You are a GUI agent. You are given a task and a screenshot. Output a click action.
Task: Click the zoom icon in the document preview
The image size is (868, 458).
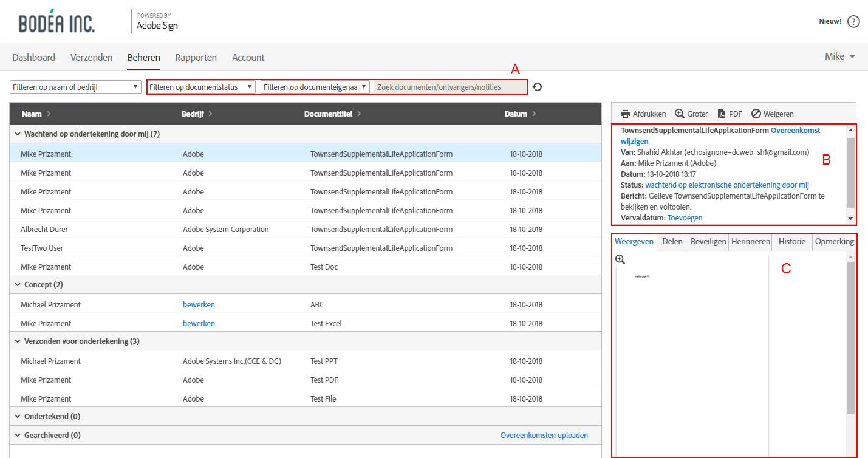(x=620, y=259)
